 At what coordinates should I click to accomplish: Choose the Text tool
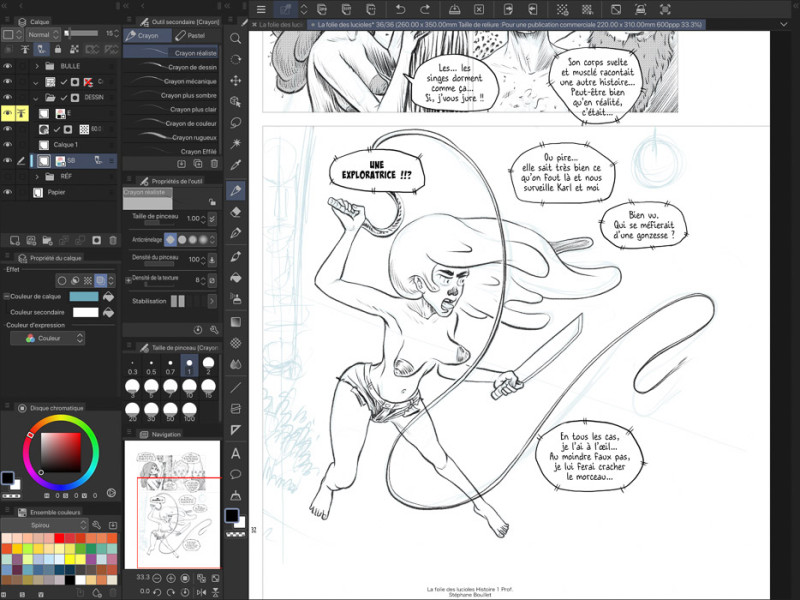coord(236,452)
